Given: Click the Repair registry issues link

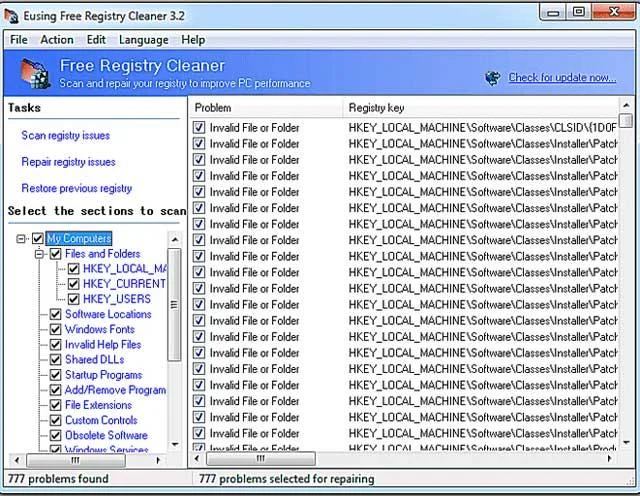Looking at the screenshot, I should tap(69, 162).
